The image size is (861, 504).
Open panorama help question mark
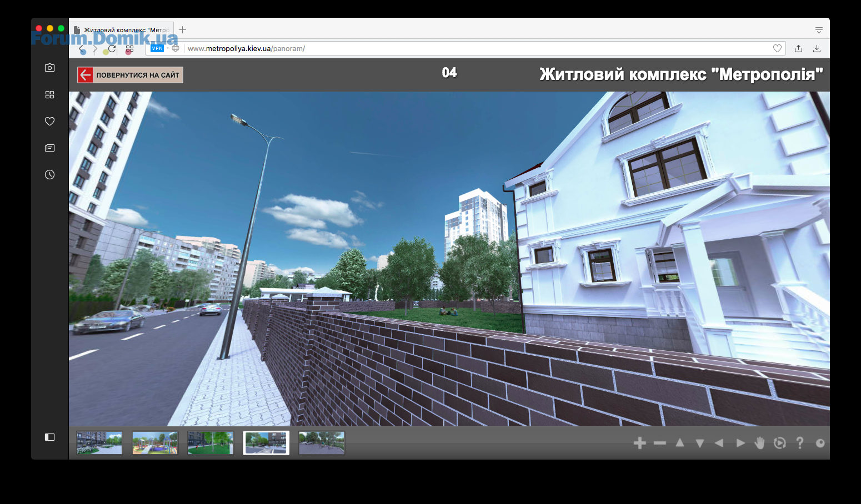click(x=800, y=442)
